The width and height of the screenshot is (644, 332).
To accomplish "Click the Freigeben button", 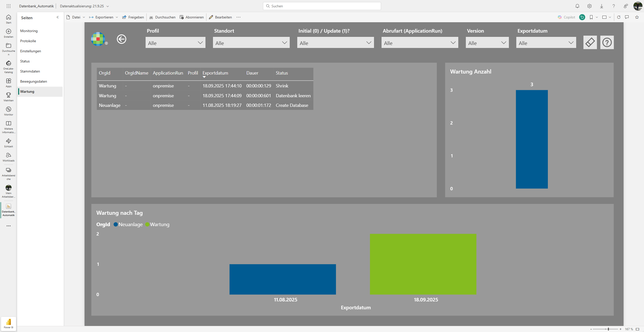I will (x=133, y=17).
